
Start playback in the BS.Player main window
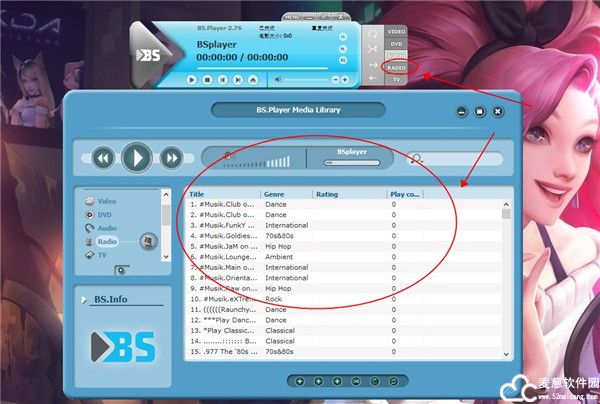[191, 80]
